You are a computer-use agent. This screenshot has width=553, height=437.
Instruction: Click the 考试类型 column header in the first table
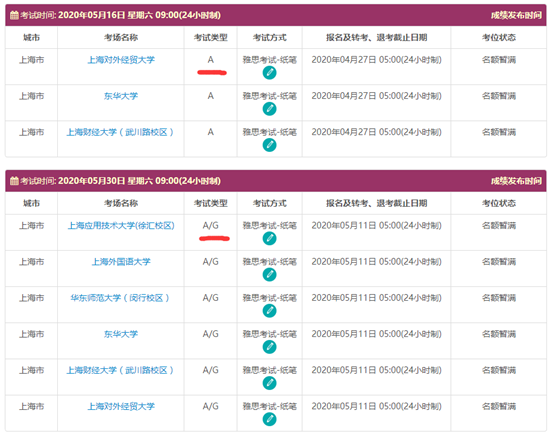pyautogui.click(x=211, y=37)
